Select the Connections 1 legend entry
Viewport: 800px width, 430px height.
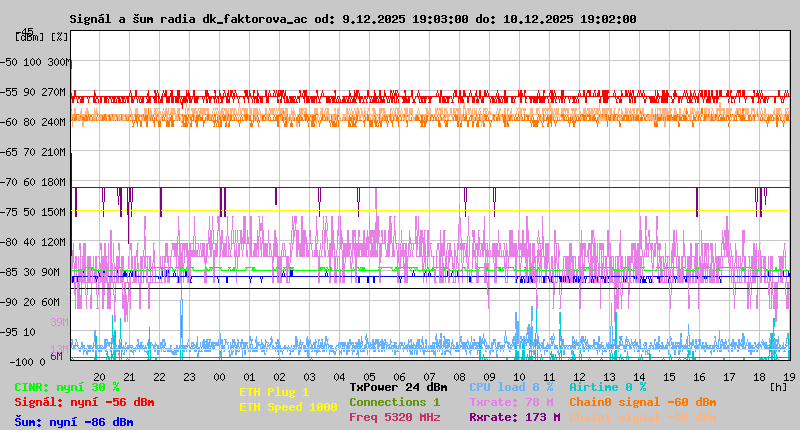(394, 402)
